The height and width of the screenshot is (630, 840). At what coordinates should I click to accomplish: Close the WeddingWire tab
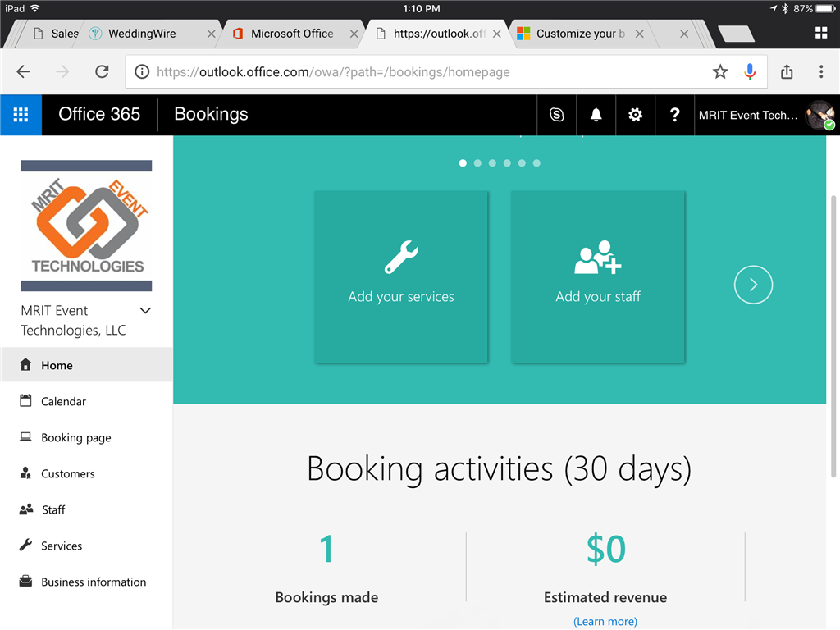pos(211,34)
